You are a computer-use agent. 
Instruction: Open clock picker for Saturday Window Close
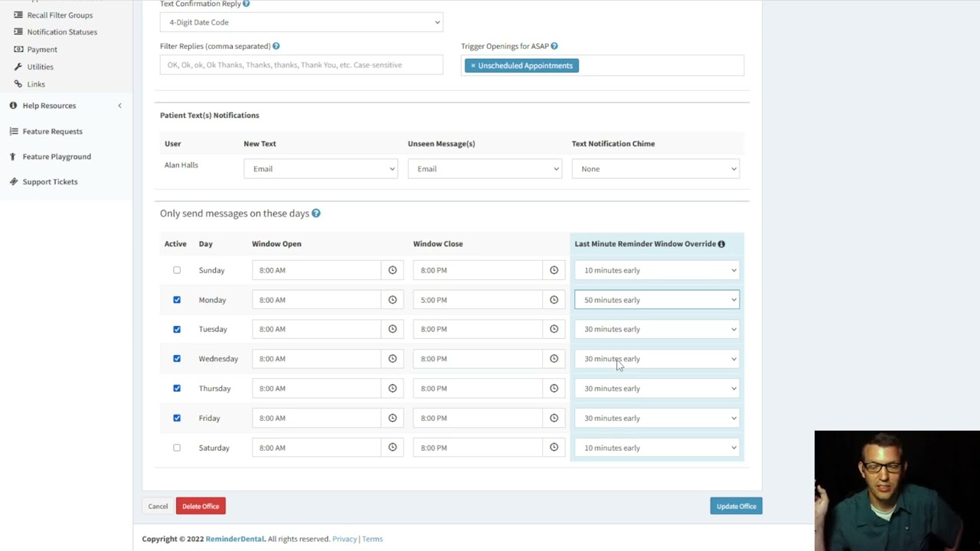[x=554, y=448]
